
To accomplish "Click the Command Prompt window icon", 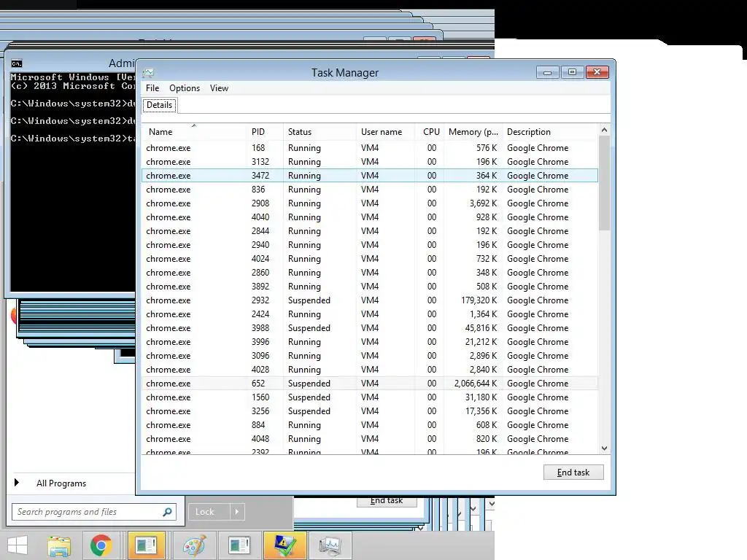I will pos(17,63).
